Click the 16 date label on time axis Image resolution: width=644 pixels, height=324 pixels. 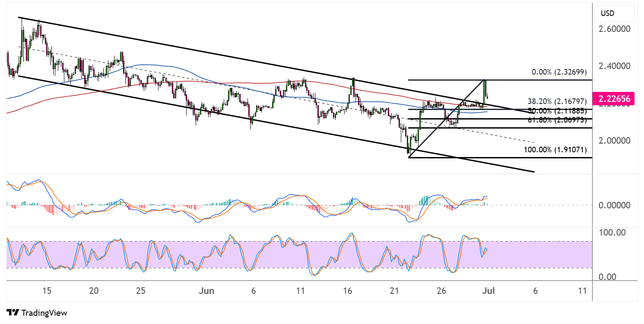point(348,291)
